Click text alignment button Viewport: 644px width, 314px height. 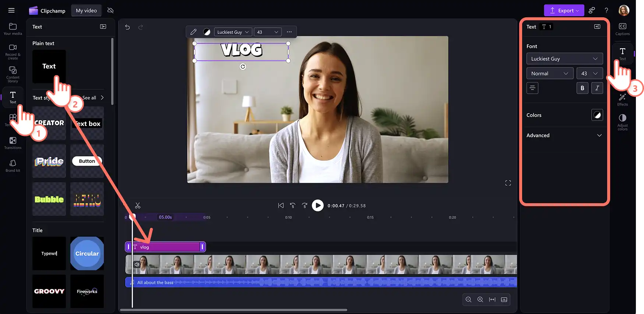pos(532,88)
